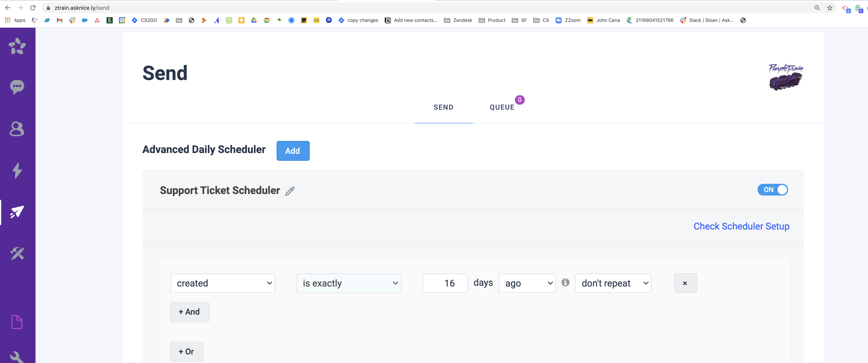This screenshot has height=363, width=868.
Task: Open the copy changes bookmark
Action: pos(358,20)
